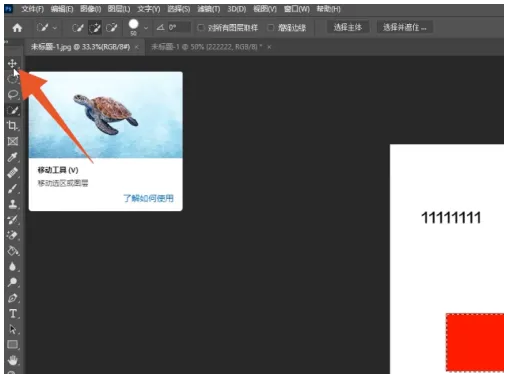Click the turtle preview image in tooltip
The height and width of the screenshot is (374, 508).
[106, 115]
